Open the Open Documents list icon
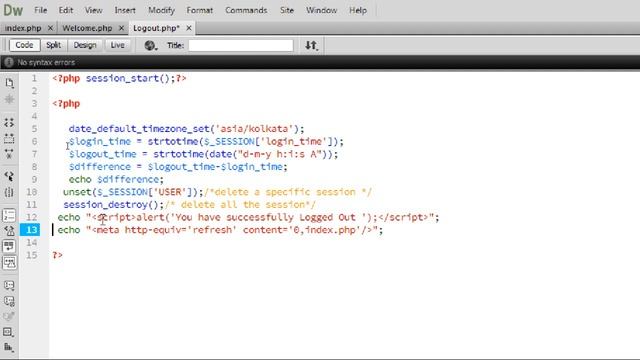 pyautogui.click(x=9, y=83)
